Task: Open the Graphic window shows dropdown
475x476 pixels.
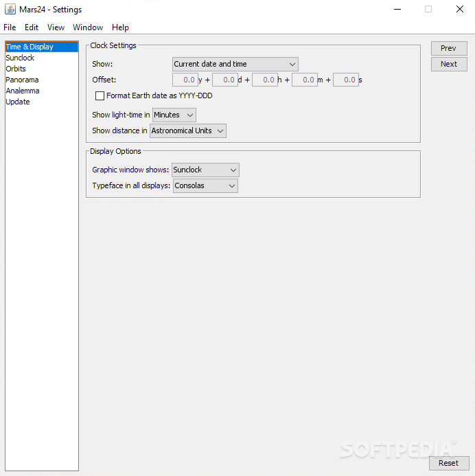Action: tap(205, 170)
